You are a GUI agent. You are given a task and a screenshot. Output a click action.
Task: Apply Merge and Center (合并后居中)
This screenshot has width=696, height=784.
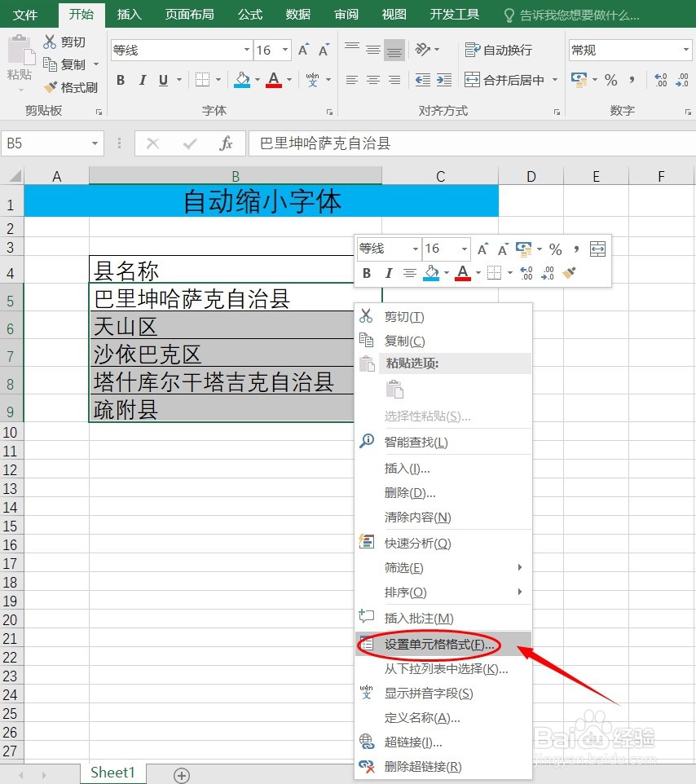pos(505,80)
